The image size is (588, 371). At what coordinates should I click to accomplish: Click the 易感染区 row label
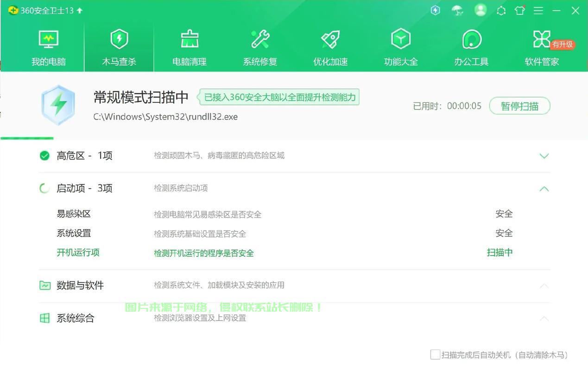74,214
